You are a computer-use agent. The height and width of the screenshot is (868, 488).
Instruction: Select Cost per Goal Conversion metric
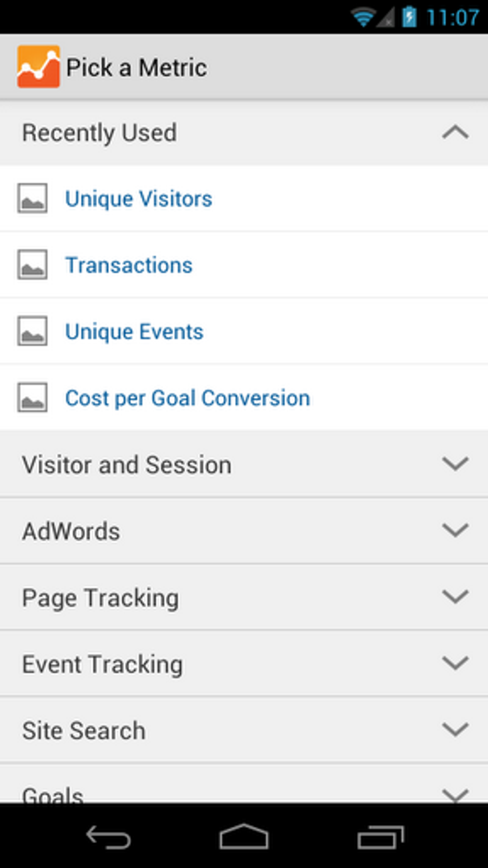188,398
